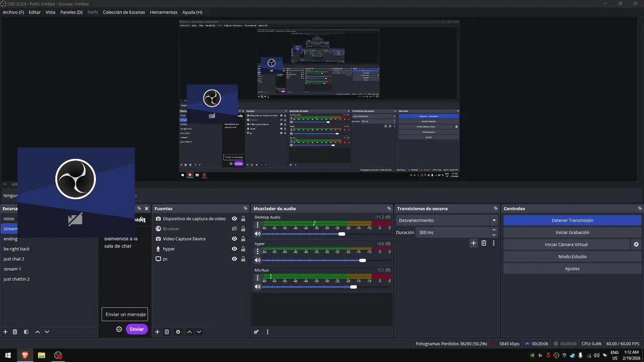644x362 pixels.
Task: Hide Dispositivo de captura de video source
Action: tap(234, 219)
